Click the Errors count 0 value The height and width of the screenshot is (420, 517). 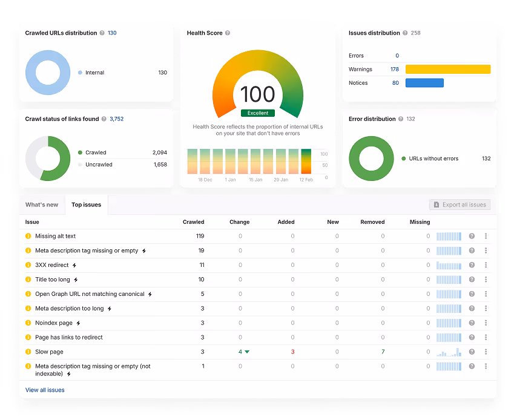397,56
